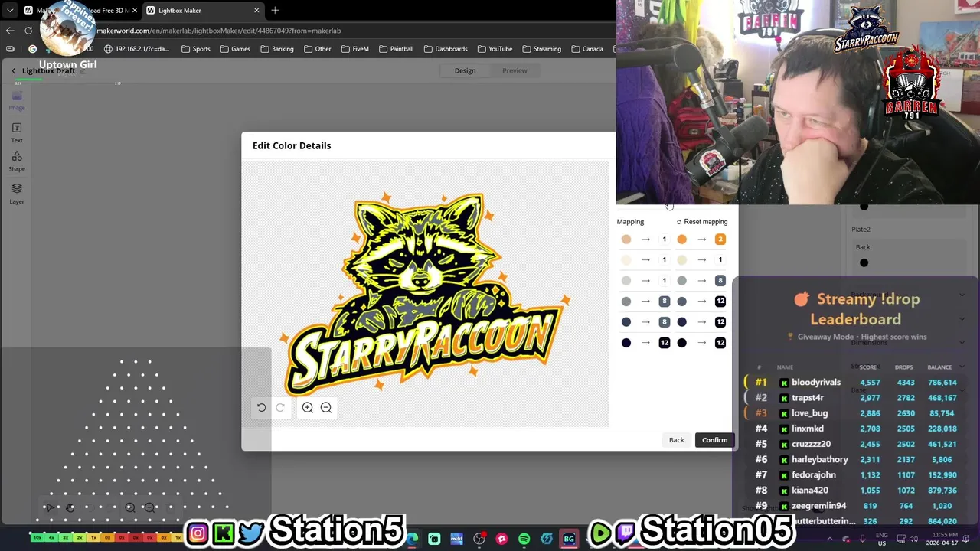This screenshot has width=980, height=551.
Task: Open Spotify from the taskbar
Action: (524, 539)
